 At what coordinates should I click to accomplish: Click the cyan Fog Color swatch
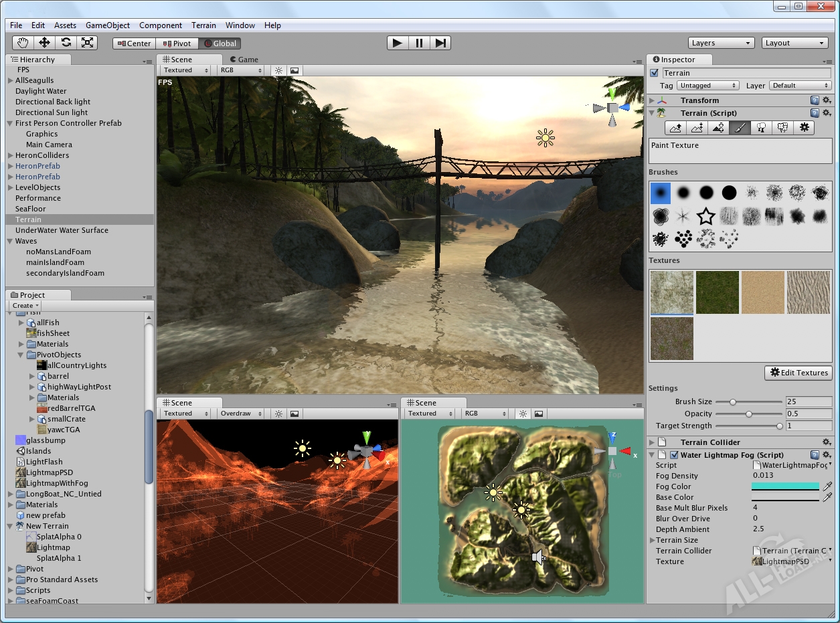(784, 486)
